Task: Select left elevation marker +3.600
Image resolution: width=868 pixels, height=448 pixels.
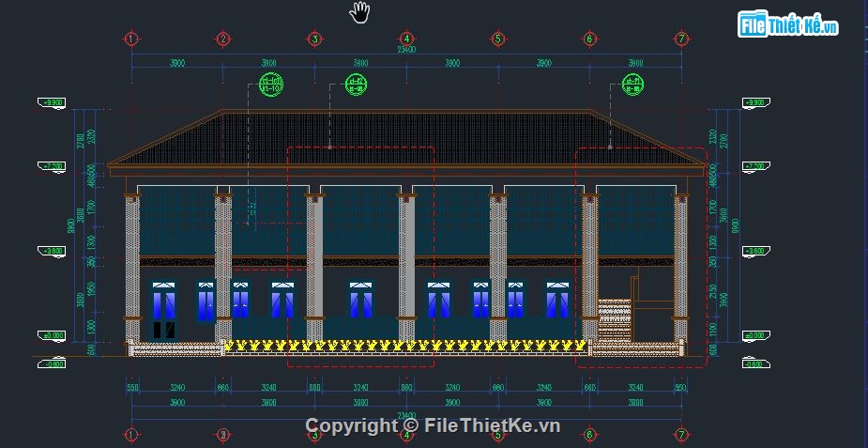Action: point(52,251)
